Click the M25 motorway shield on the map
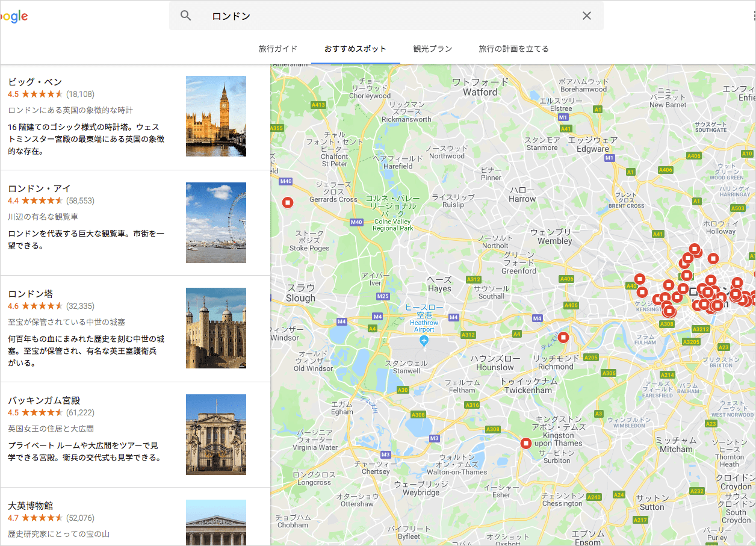The width and height of the screenshot is (756, 546). tap(383, 296)
